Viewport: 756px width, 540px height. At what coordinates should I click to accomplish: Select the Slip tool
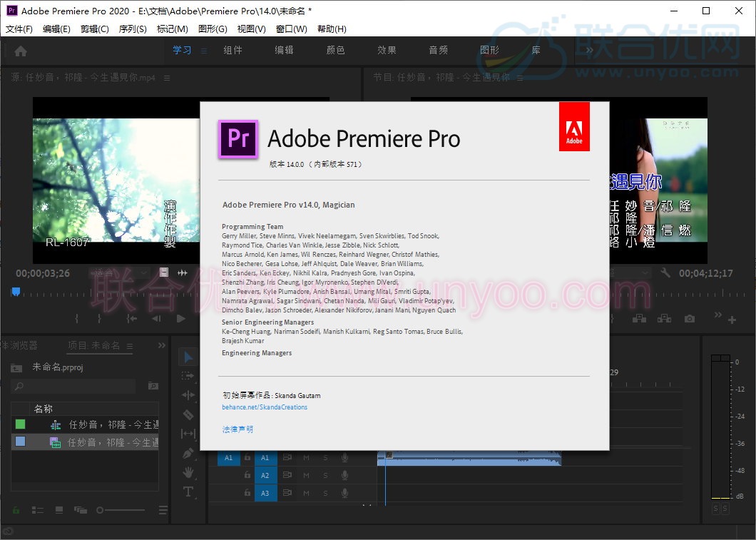pyautogui.click(x=188, y=434)
